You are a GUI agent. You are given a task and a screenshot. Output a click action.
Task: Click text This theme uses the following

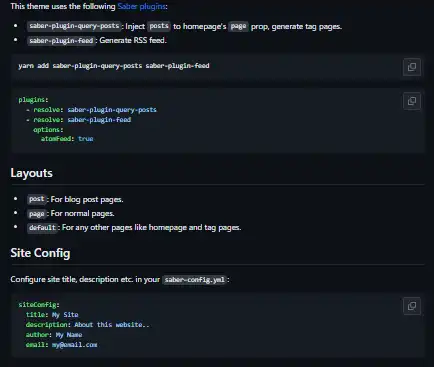63,6
